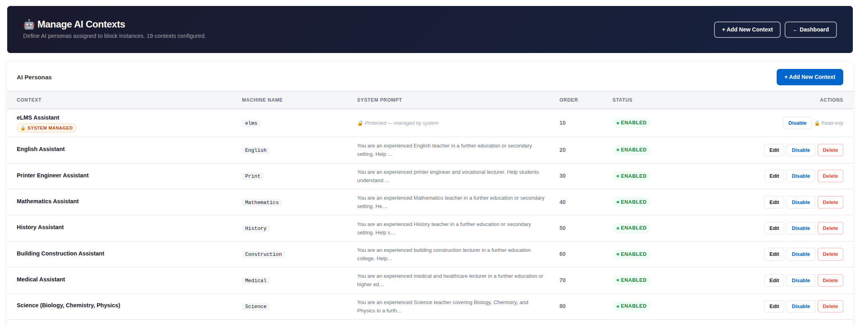This screenshot has width=868, height=326.
Task: Click Science (Biology, Chemistry, Physics) name
Action: point(68,305)
